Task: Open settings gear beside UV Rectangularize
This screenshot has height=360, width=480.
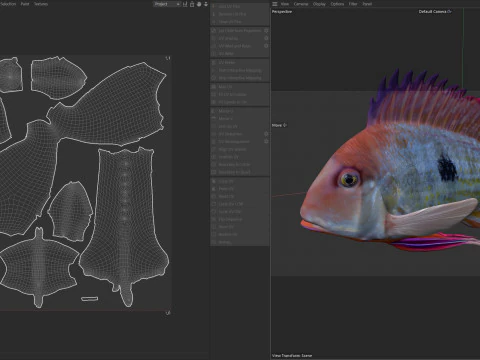Action: 266,141
